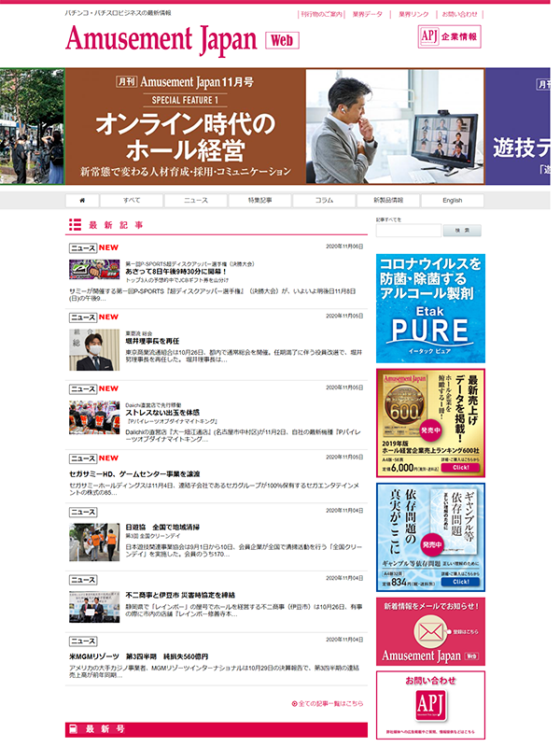560x747 pixels.
Task: Open article 米MGMリゾーツ 第3四半期 純損失560億円
Action: (x=138, y=656)
